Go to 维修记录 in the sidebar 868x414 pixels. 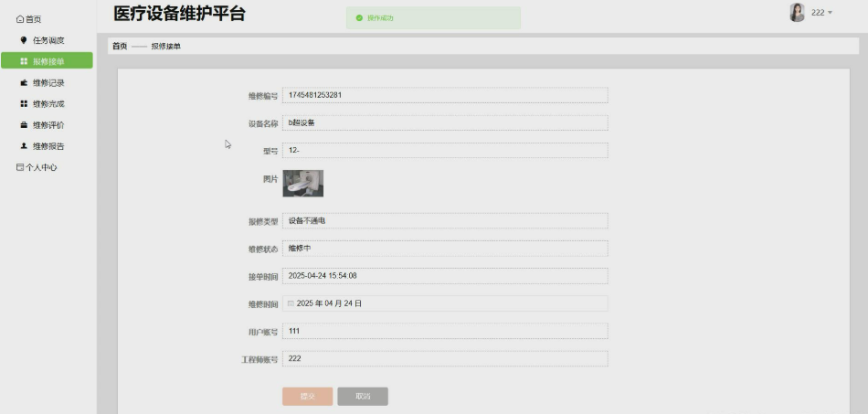(x=47, y=83)
